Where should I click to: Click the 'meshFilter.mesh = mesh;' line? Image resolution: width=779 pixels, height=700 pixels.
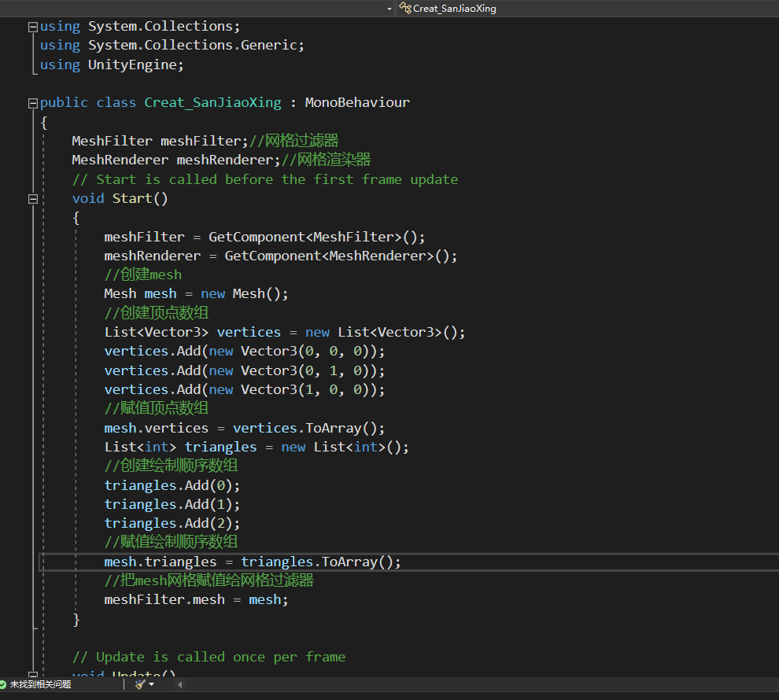[x=196, y=599]
